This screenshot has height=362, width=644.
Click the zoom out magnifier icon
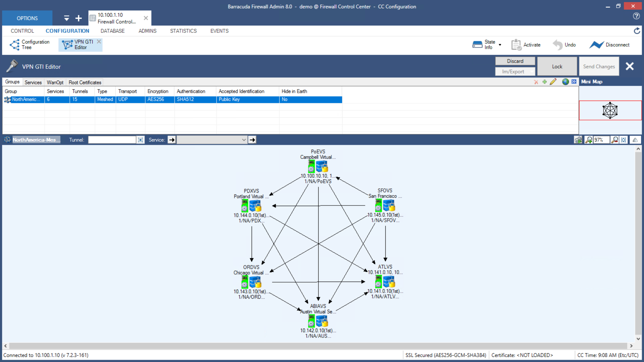click(x=614, y=140)
